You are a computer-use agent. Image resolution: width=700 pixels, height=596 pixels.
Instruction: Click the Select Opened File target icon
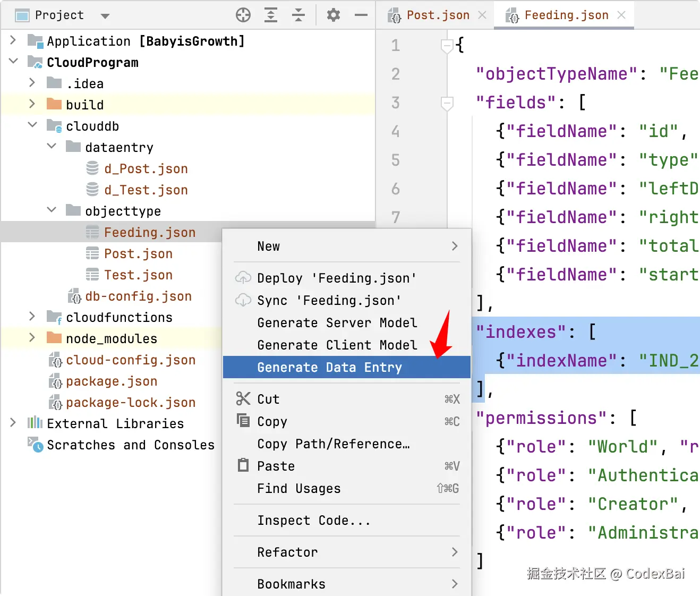click(243, 15)
